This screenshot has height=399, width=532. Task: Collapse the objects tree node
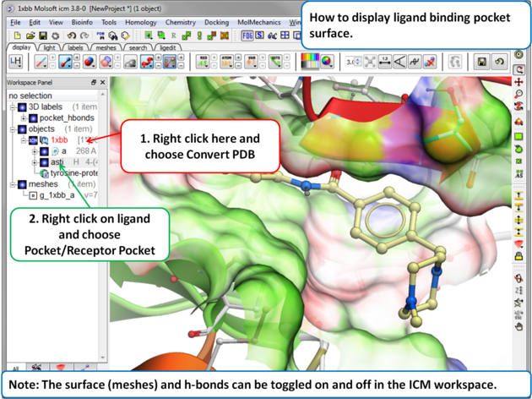[x=13, y=129]
